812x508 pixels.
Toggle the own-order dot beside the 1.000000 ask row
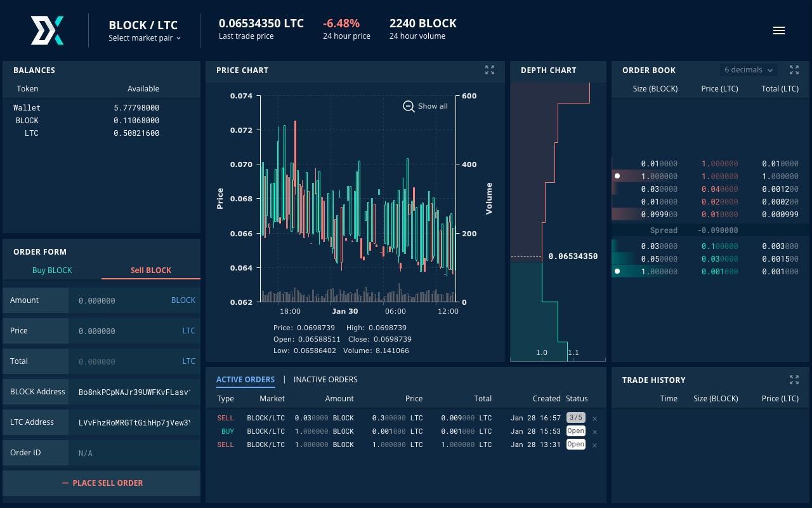coord(618,176)
